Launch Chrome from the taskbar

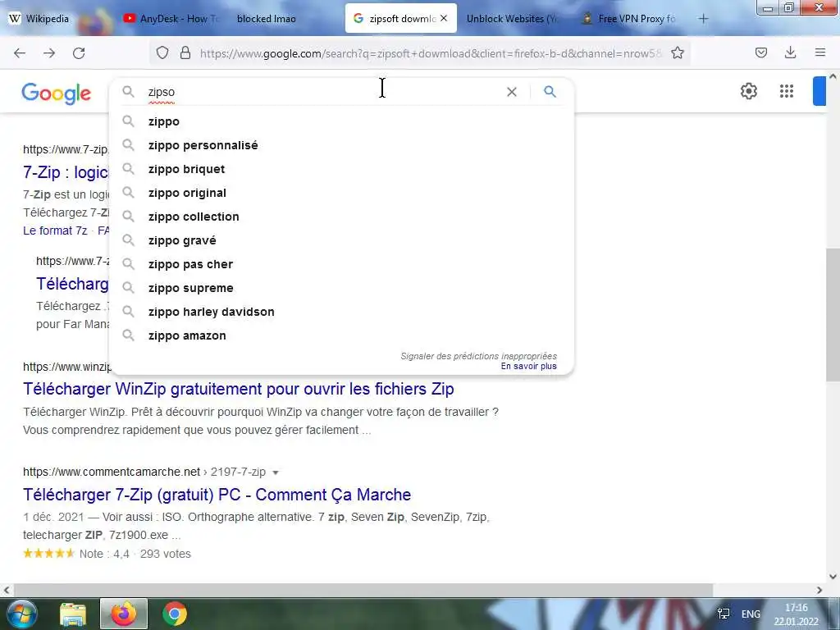pos(175,614)
